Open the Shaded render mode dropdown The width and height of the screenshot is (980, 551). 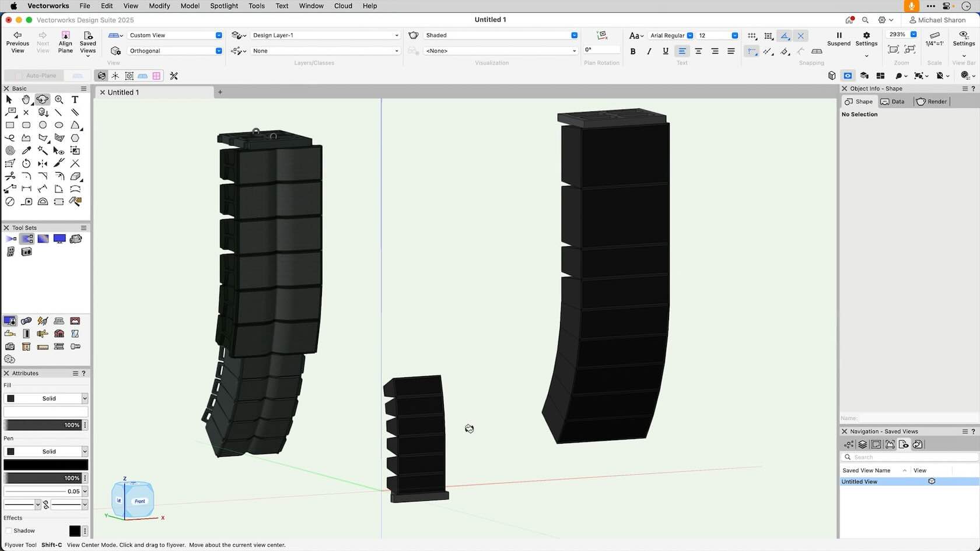[x=573, y=35]
